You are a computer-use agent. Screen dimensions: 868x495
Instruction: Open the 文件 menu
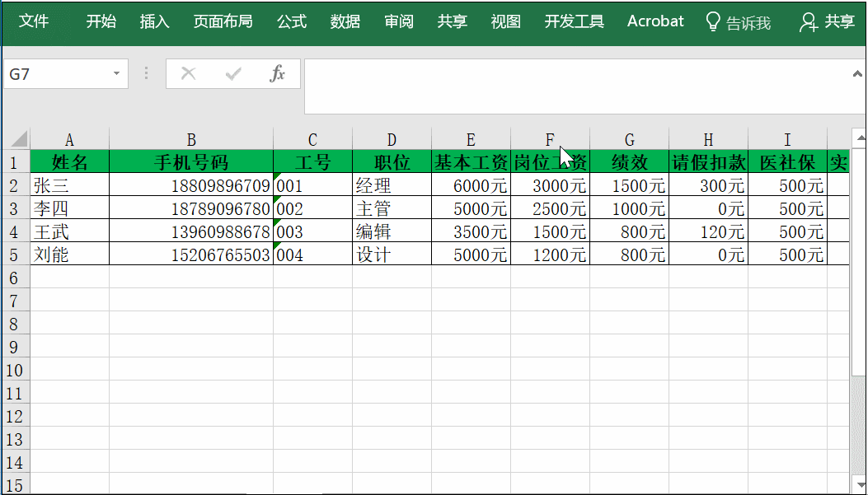[34, 21]
